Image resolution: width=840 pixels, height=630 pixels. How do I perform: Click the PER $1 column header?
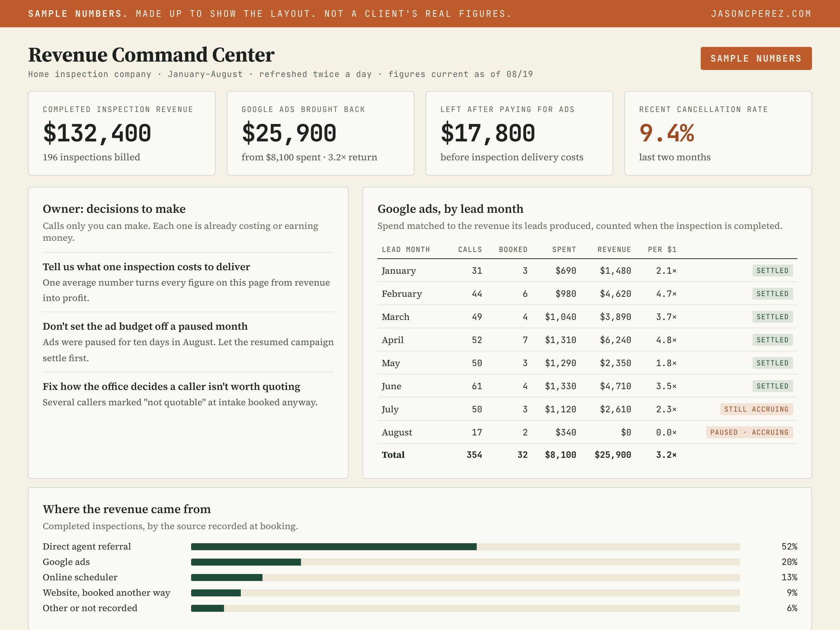[x=662, y=250]
